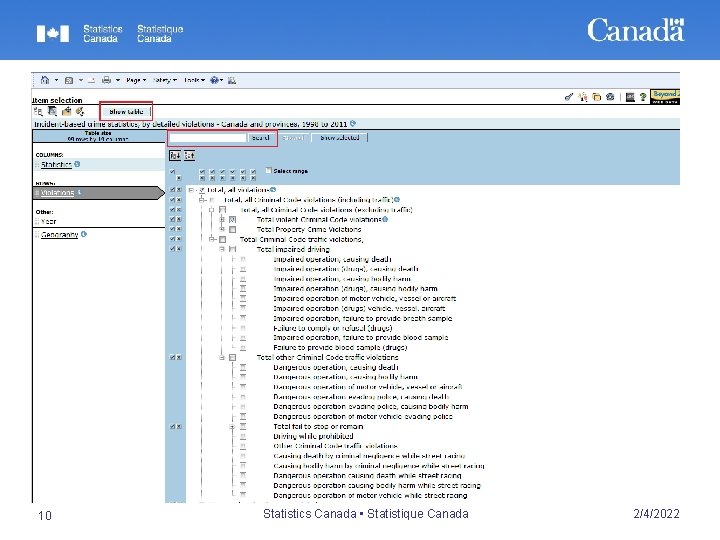This screenshot has width=720, height=540.
Task: Toggle checkbox for Total Criminal Code traffic violations
Action: (x=223, y=240)
